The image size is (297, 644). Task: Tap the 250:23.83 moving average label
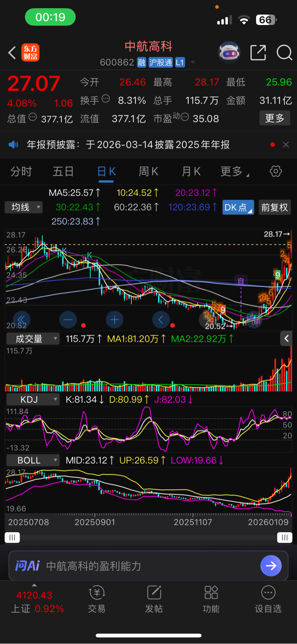[76, 221]
